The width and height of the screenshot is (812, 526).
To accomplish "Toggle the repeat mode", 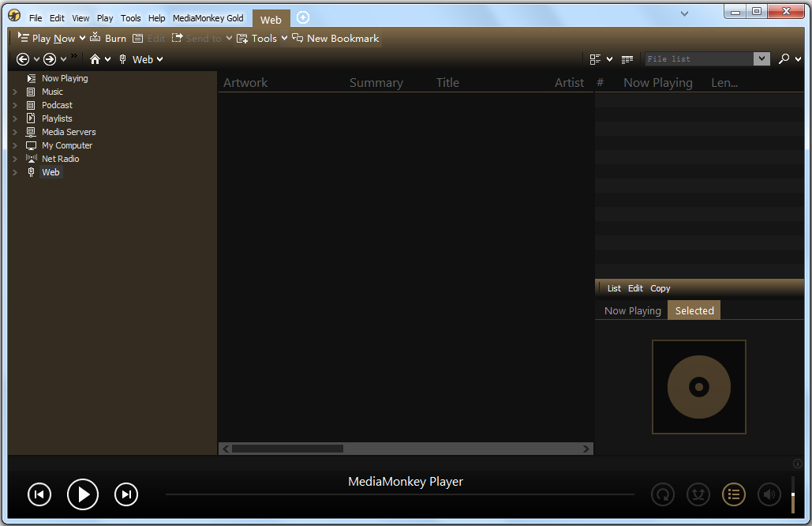I will coord(663,494).
